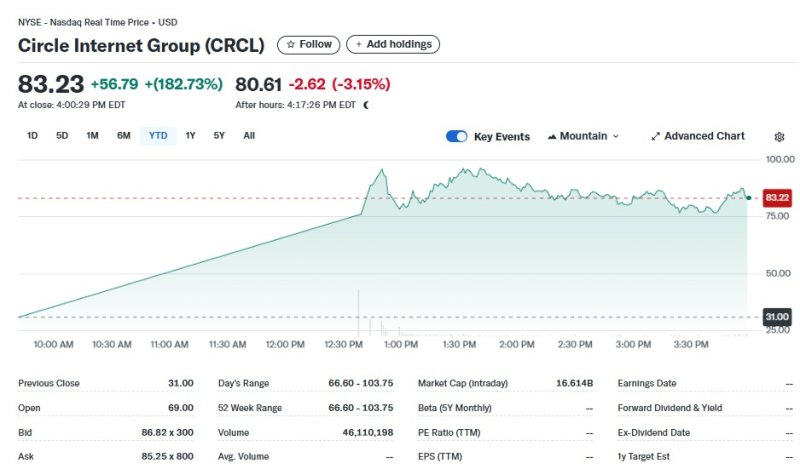Image resolution: width=800 pixels, height=469 pixels.
Task: Show the 5Y price history
Action: [x=219, y=135]
